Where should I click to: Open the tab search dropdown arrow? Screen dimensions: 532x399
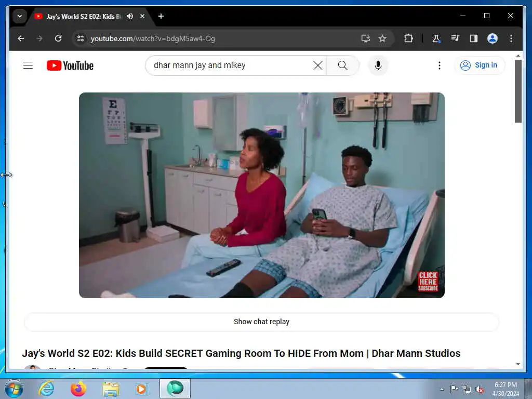(20, 16)
